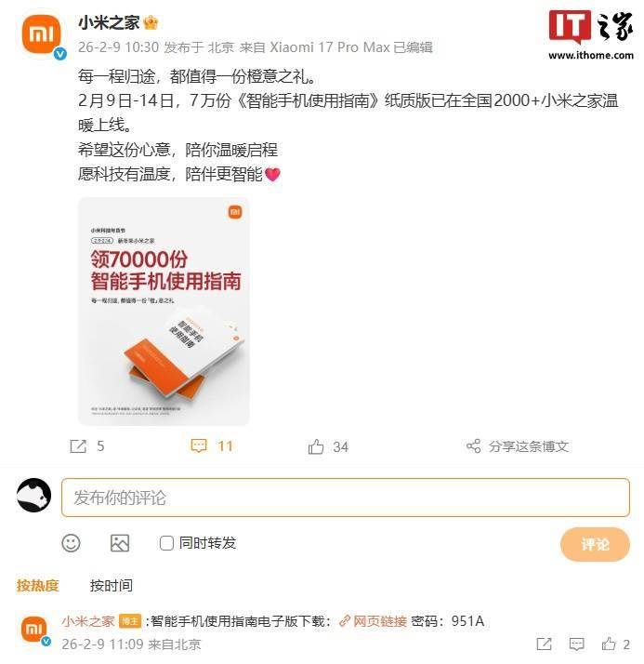Enable the 同时转发 checkbox
The image size is (644, 664).
click(x=166, y=543)
